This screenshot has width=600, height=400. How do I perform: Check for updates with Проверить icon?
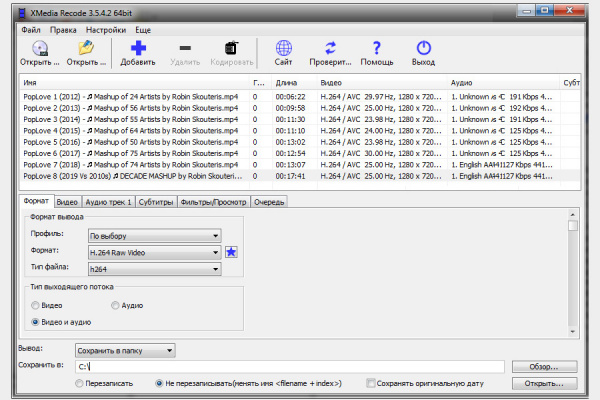coord(330,48)
